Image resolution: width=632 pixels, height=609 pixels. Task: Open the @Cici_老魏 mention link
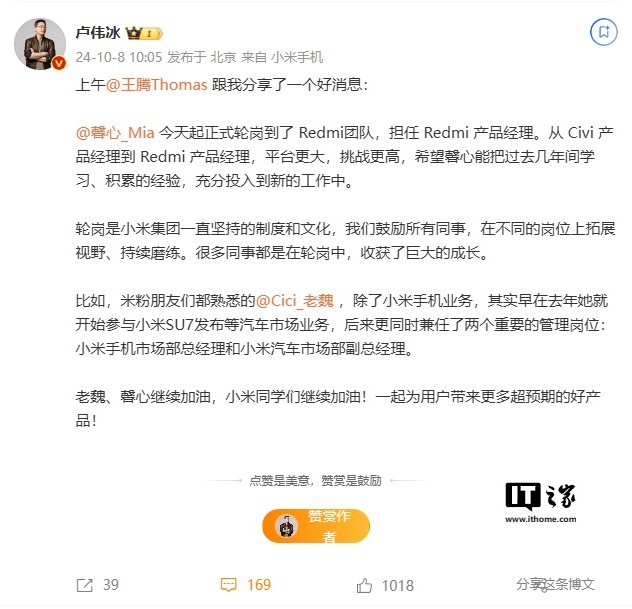(x=295, y=301)
